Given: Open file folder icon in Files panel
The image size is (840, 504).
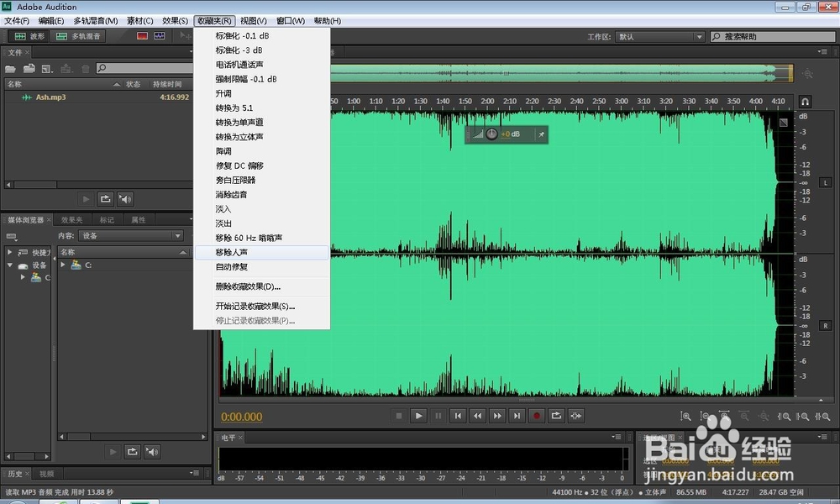Looking at the screenshot, I should 10,69.
